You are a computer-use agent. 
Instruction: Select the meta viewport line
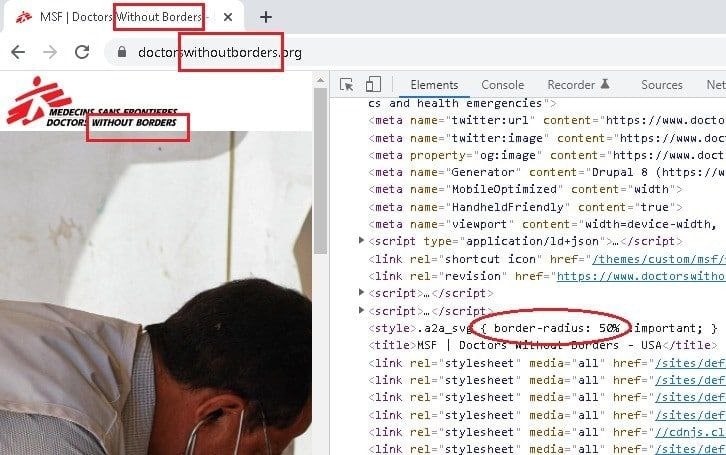click(543, 224)
